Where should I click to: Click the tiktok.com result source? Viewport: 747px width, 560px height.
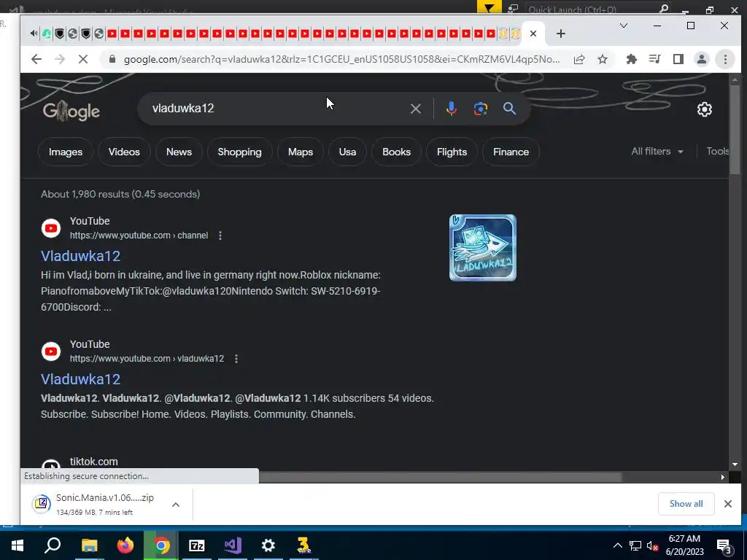coord(94,462)
